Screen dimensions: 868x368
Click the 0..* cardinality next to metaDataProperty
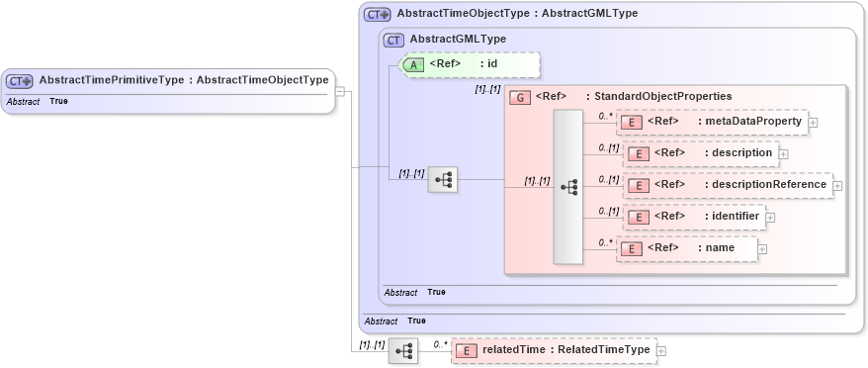tap(606, 117)
